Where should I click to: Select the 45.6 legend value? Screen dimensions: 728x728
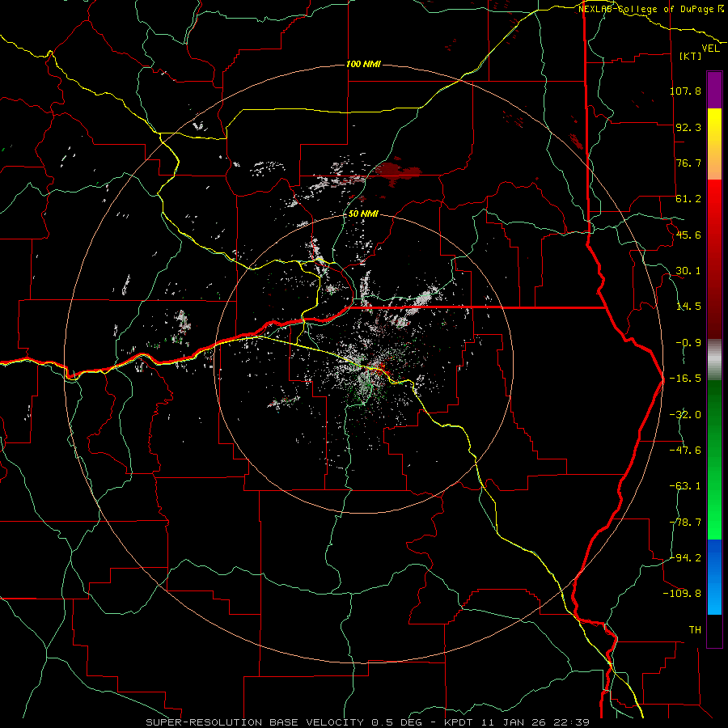688,235
